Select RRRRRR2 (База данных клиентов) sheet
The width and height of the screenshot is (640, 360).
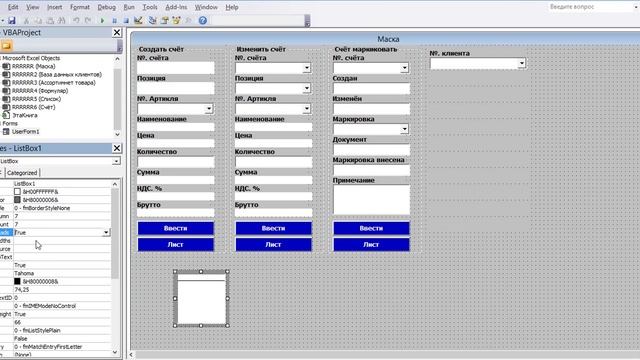[x=57, y=74]
